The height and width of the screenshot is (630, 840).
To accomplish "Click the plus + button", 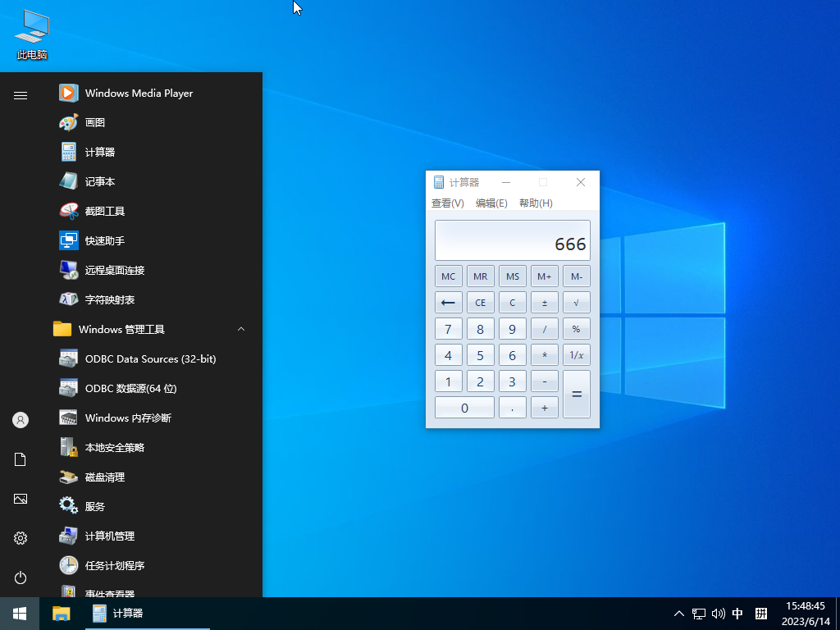I will click(x=545, y=408).
